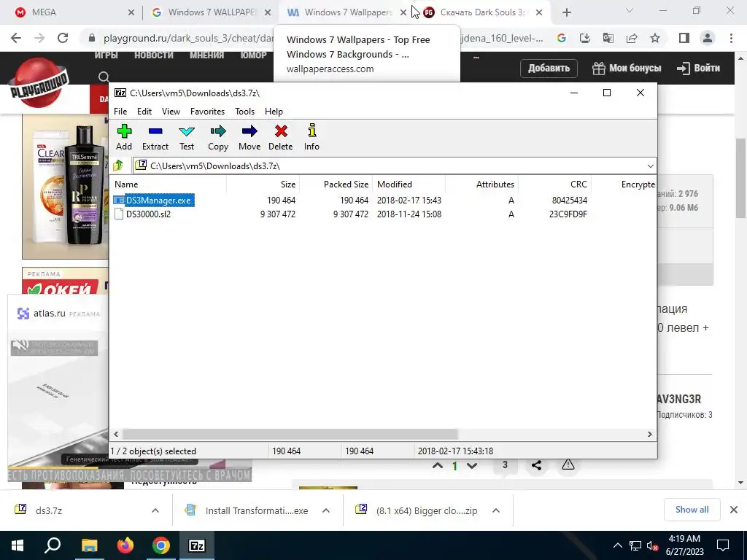747x560 pixels.
Task: Open the tab search dropdown in Chrome
Action: pyautogui.click(x=629, y=11)
